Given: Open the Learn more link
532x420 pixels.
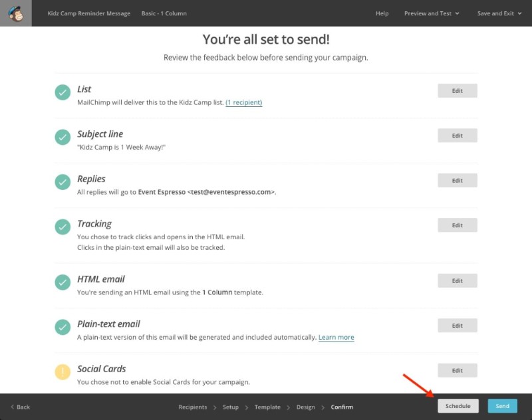Looking at the screenshot, I should 336,338.
